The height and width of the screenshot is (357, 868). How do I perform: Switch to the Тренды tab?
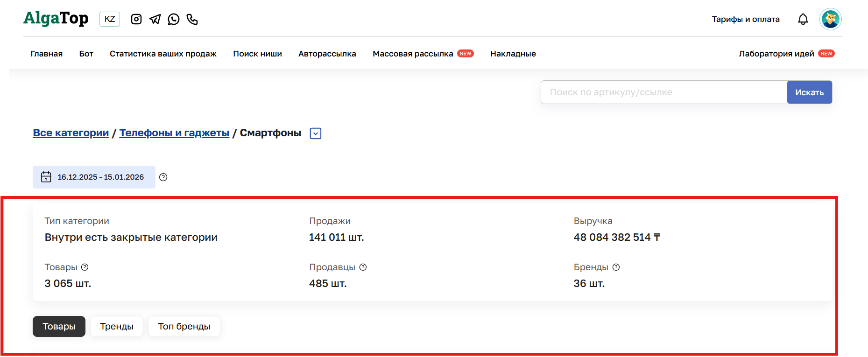117,327
